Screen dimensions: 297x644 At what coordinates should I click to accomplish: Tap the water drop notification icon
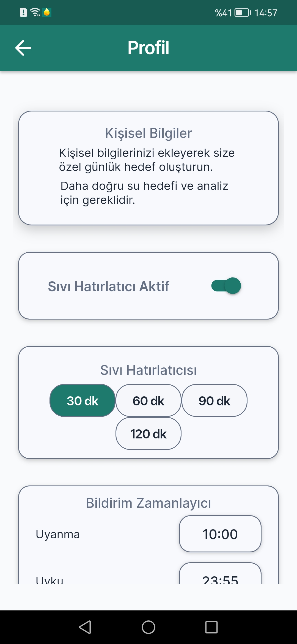pyautogui.click(x=47, y=12)
